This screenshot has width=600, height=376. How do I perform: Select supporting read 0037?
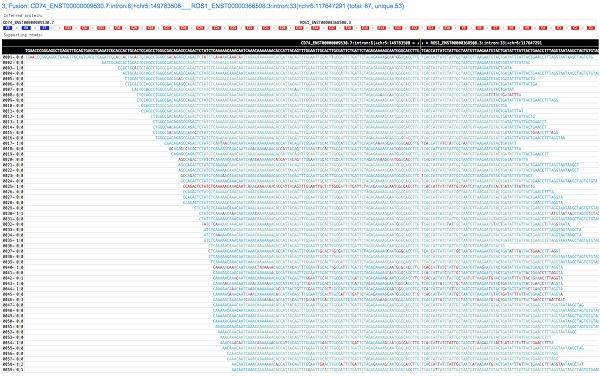pos(300,251)
